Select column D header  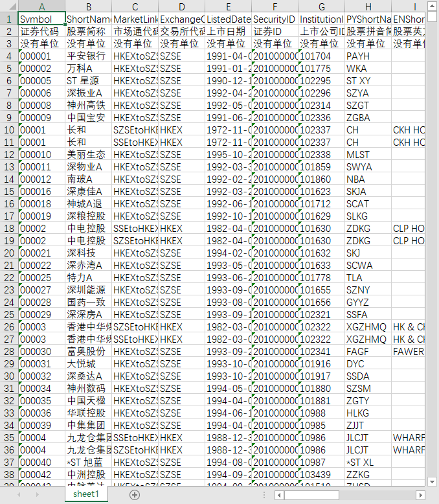181,6
